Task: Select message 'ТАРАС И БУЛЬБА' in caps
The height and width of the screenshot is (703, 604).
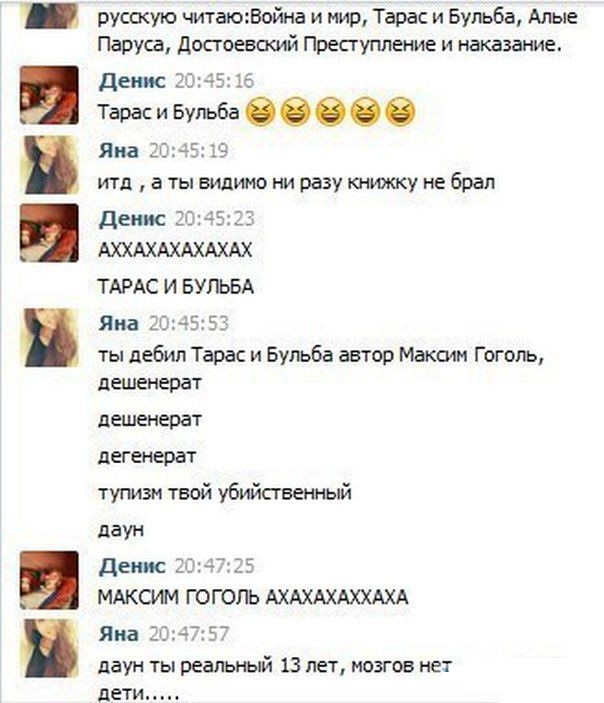Action: 176,286
